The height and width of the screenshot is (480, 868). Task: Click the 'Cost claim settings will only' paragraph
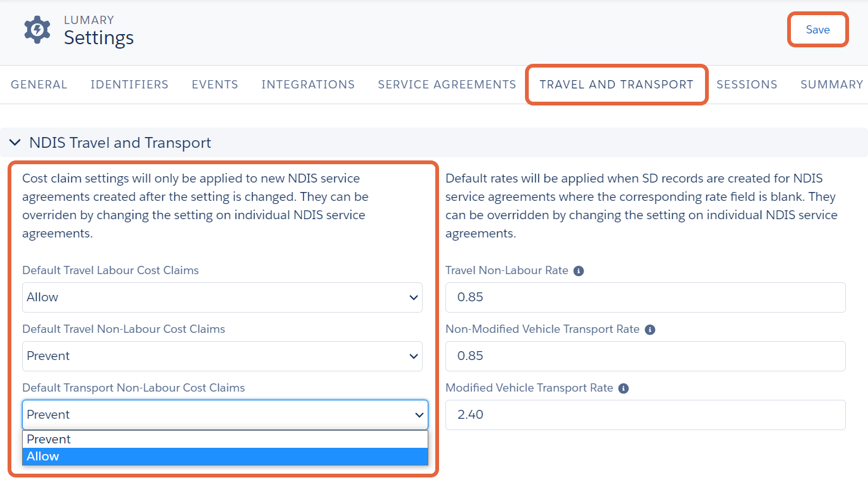(196, 206)
